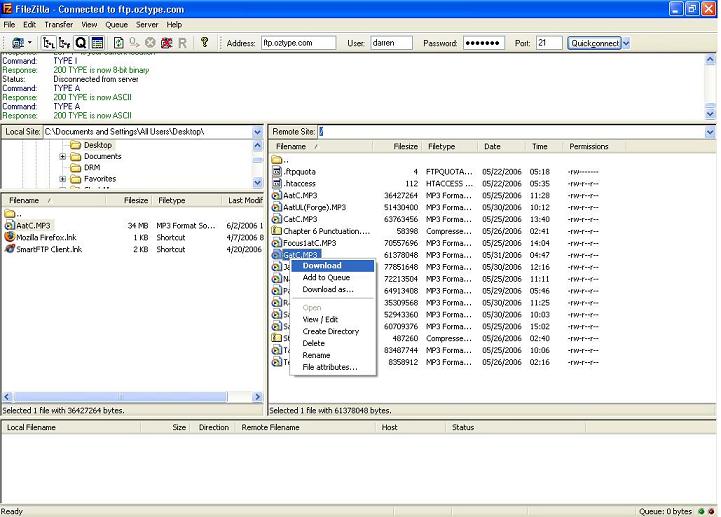Image resolution: width=721 pixels, height=517 pixels.
Task: Sort remote list by Filesize header
Action: click(398, 147)
